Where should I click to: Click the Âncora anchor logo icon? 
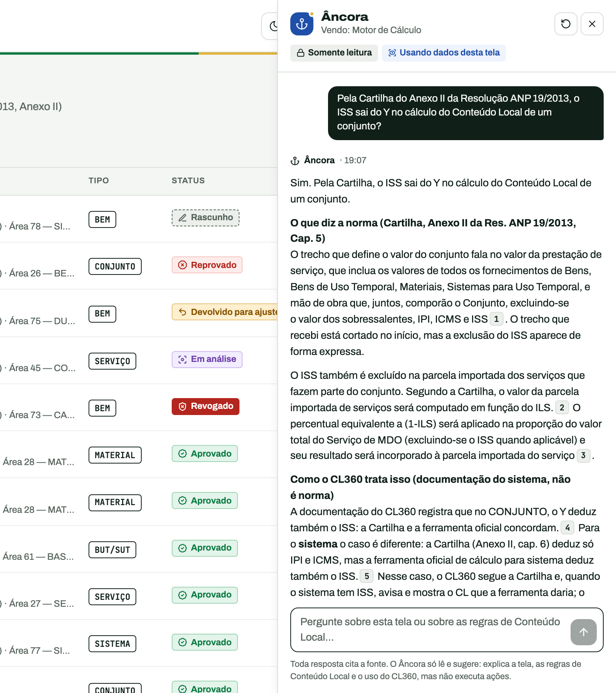[301, 24]
